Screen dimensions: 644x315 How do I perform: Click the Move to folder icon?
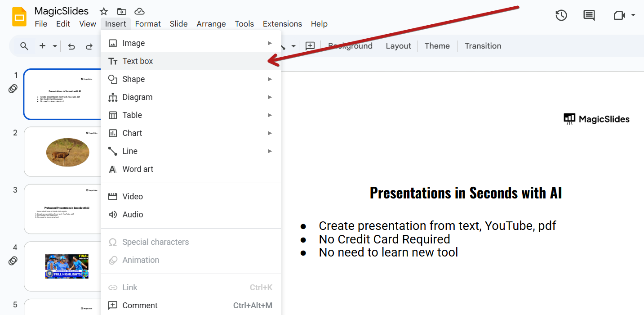121,11
